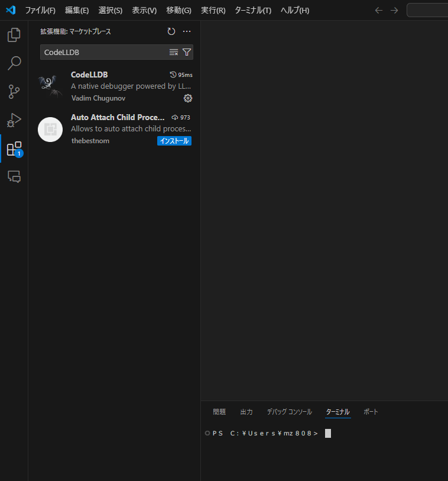Image resolution: width=448 pixels, height=481 pixels.
Task: Click the CodeLLDB description text
Action: click(x=131, y=86)
